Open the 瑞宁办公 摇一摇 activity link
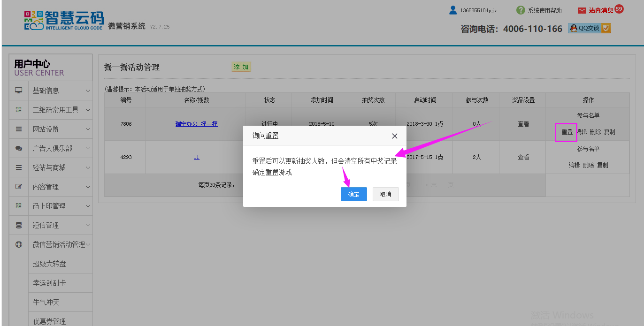 (x=196, y=124)
